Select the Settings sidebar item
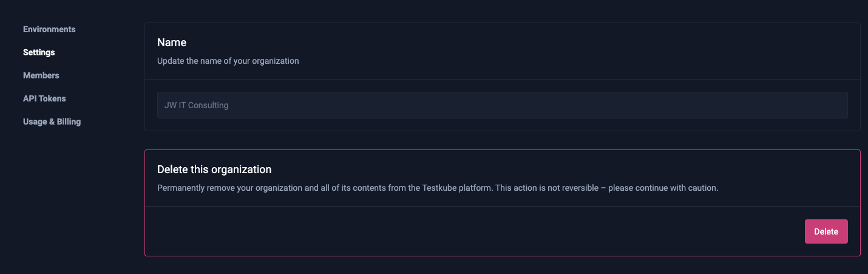Viewport: 868px width, 274px height. coord(39,52)
